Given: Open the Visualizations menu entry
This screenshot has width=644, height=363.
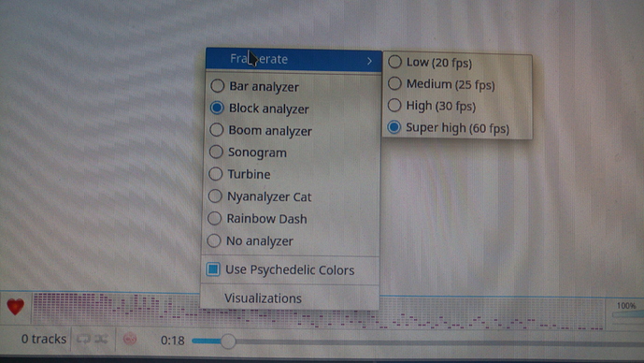Looking at the screenshot, I should (x=263, y=298).
